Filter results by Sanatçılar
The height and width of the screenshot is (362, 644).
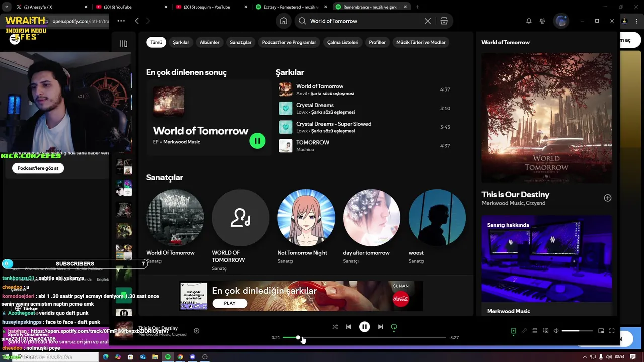[x=240, y=42]
